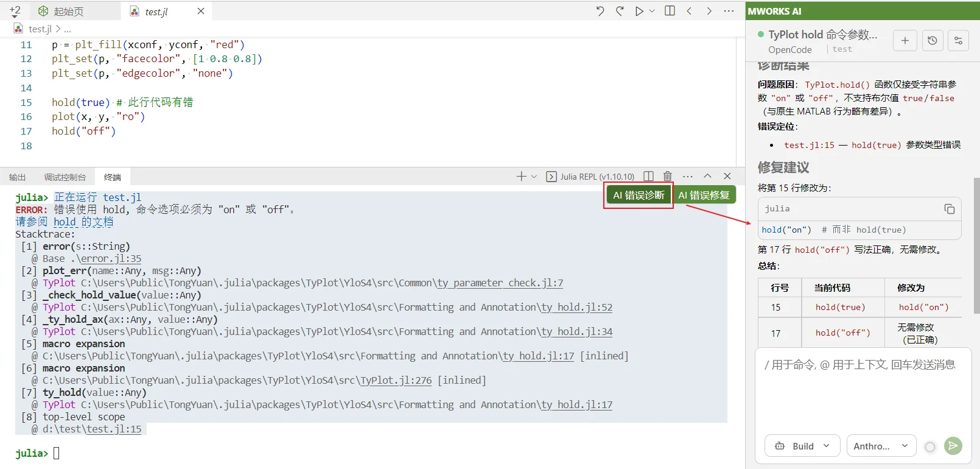
Task: Click the 修复建议 heading
Action: 783,167
